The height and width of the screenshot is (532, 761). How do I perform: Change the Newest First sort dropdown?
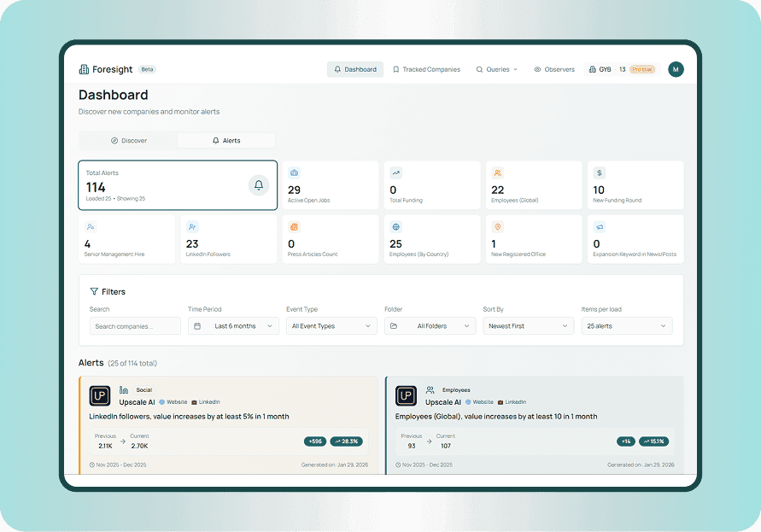pyautogui.click(x=528, y=326)
